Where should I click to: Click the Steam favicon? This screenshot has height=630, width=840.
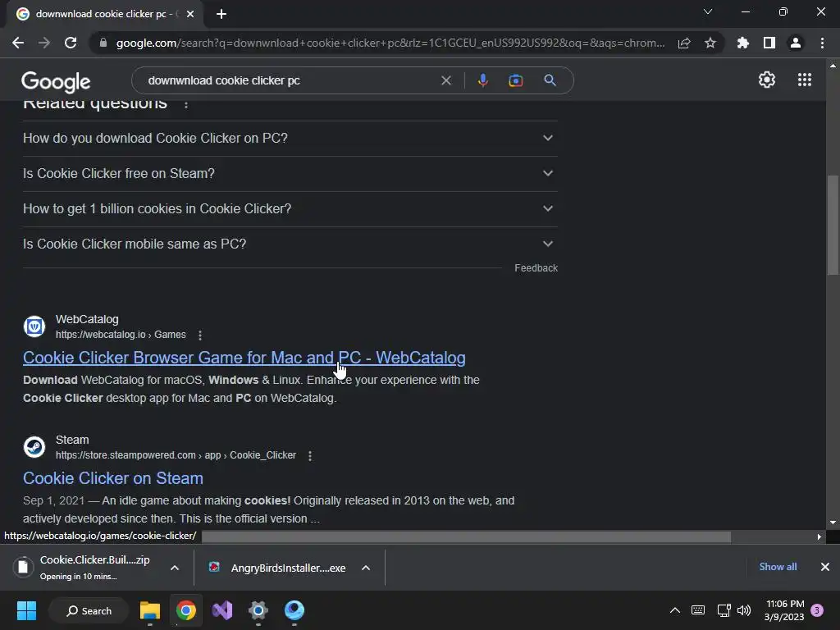point(34,446)
